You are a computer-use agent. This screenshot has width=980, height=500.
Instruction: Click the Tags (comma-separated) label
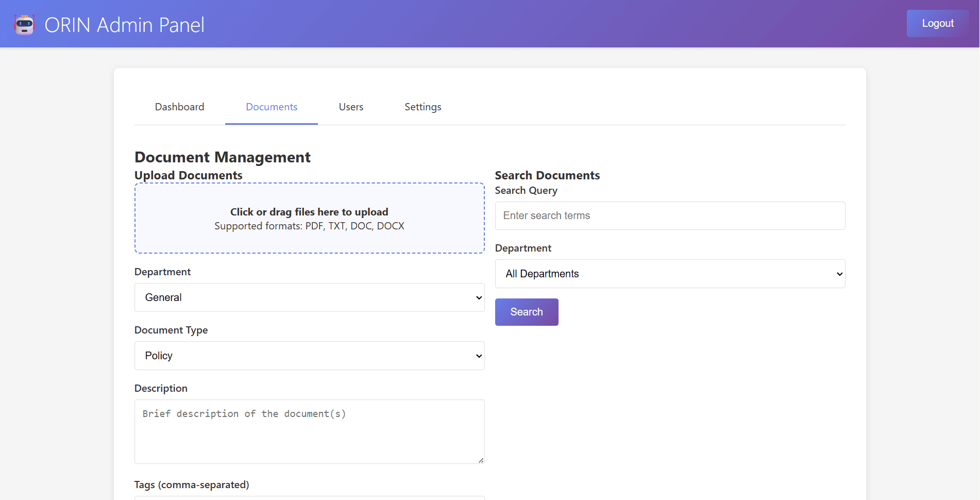[x=192, y=485]
